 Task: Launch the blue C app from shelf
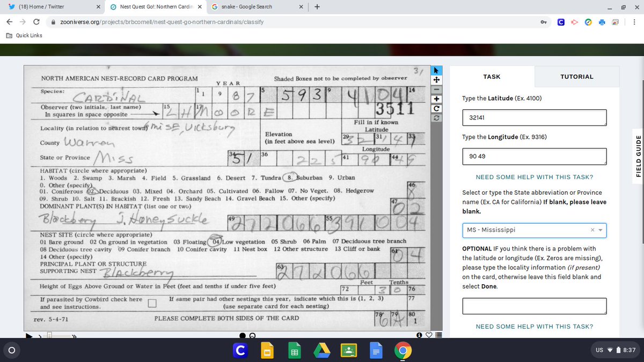[x=240, y=351]
